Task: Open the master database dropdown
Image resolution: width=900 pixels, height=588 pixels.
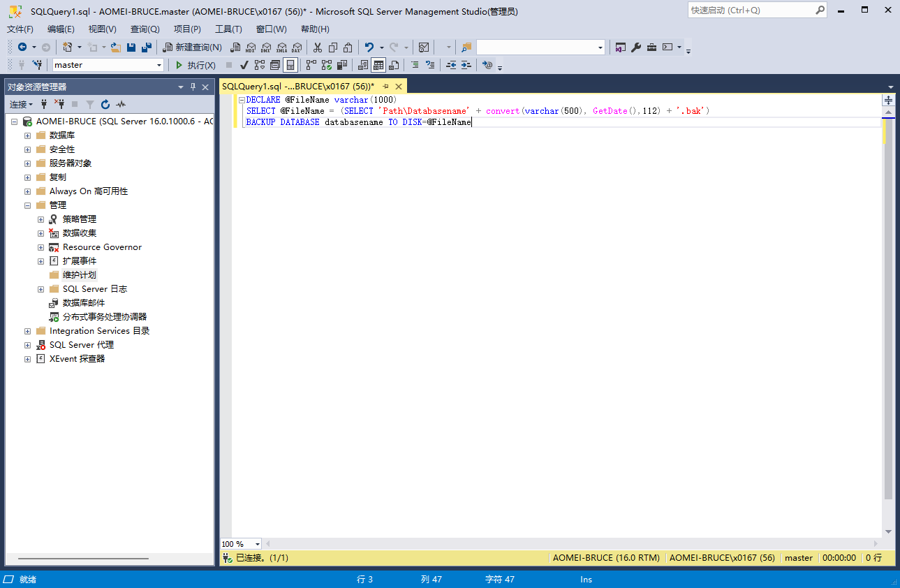Action: coord(159,65)
